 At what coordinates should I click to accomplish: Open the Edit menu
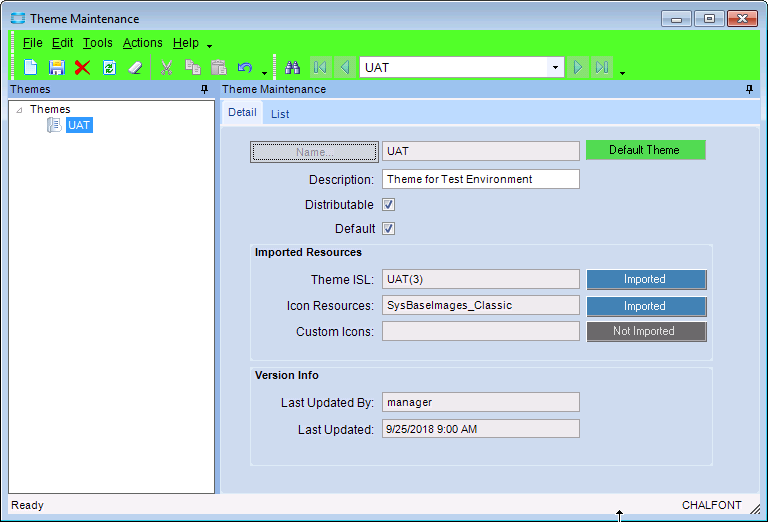pos(62,43)
